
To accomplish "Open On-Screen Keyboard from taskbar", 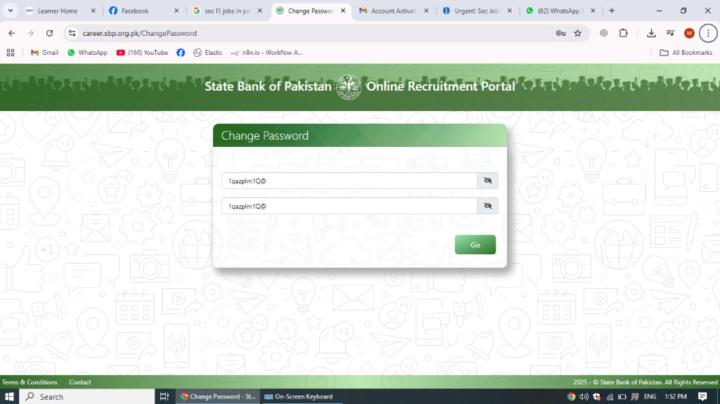I will click(299, 396).
